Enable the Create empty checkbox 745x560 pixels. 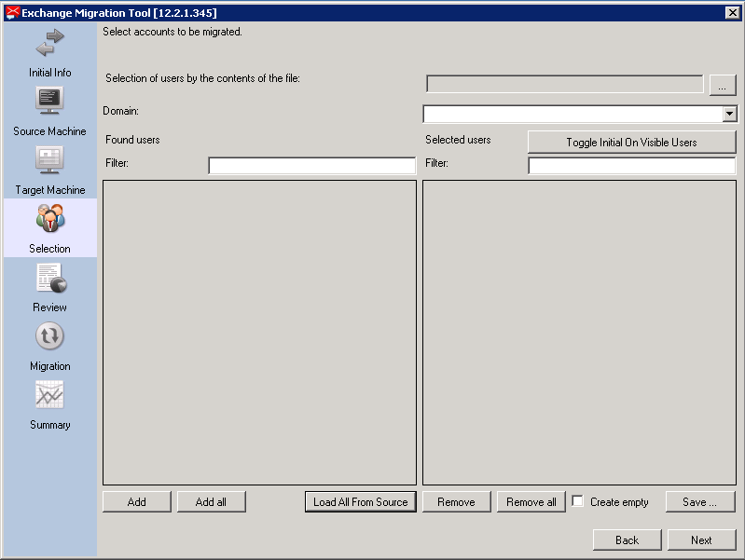coord(578,501)
